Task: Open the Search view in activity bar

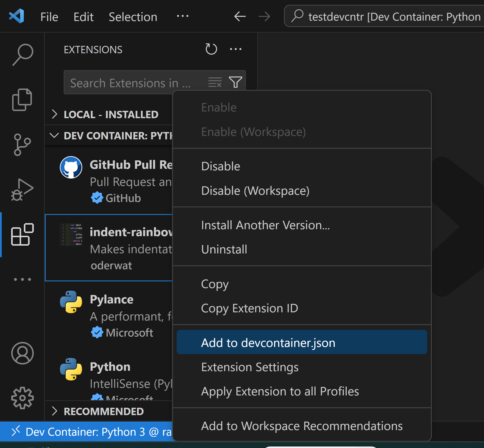Action: [x=23, y=55]
